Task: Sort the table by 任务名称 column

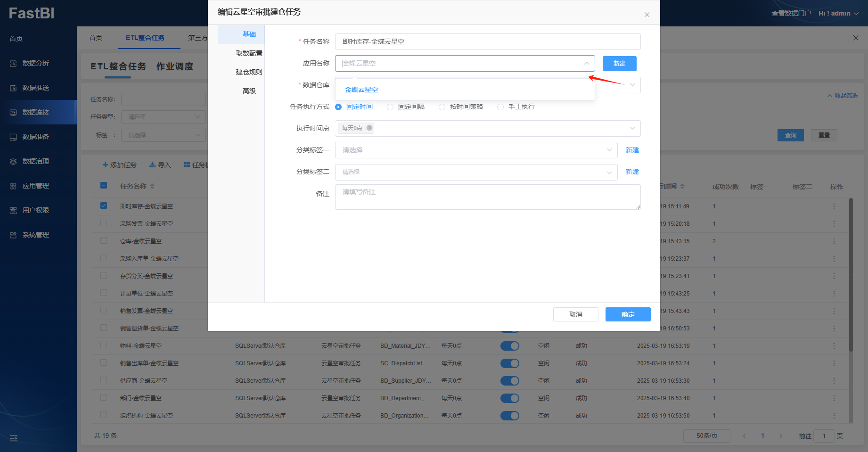Action: [x=152, y=186]
